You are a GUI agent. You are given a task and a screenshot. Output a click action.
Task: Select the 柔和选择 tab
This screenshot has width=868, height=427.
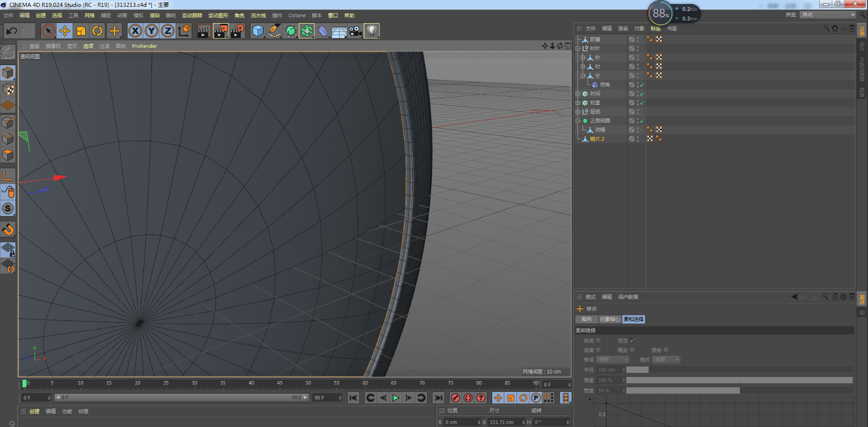[x=634, y=319]
